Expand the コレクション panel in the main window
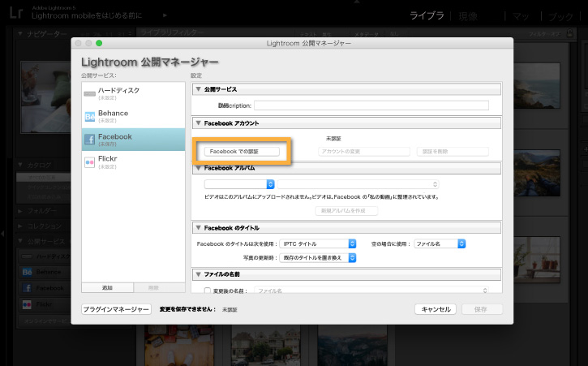 click(20, 226)
